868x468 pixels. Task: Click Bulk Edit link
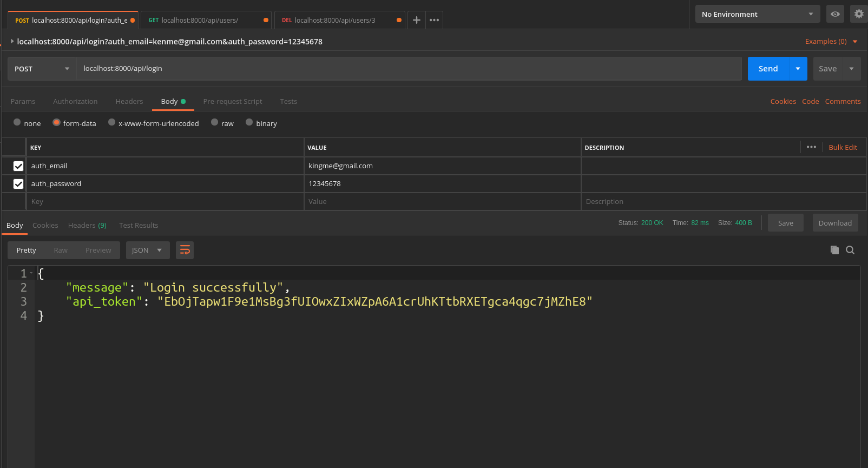(843, 147)
